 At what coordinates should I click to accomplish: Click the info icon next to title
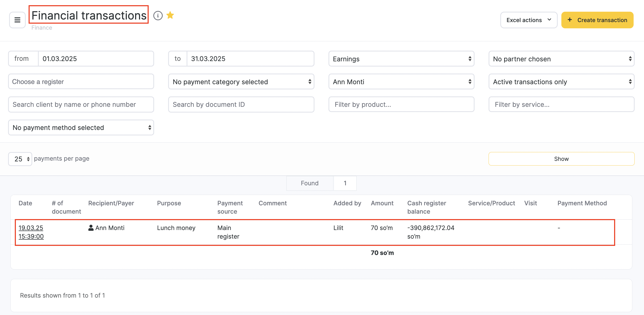[158, 16]
